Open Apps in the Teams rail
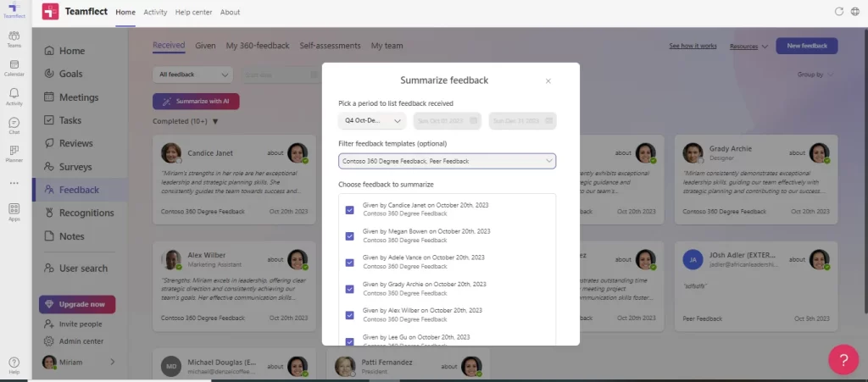The image size is (868, 382). tap(14, 212)
